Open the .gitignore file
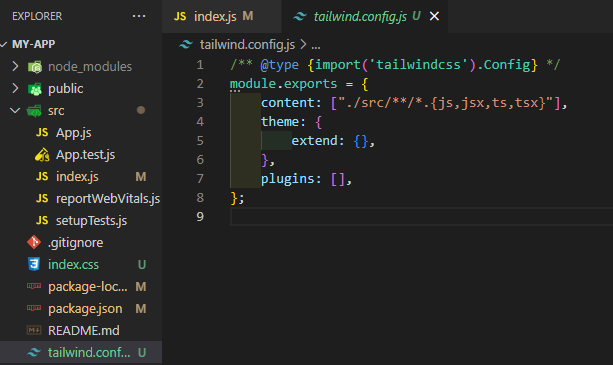 (x=75, y=243)
